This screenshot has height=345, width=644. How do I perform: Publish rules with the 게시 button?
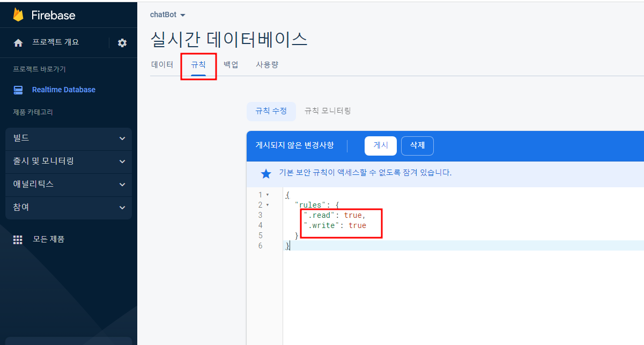pyautogui.click(x=381, y=145)
